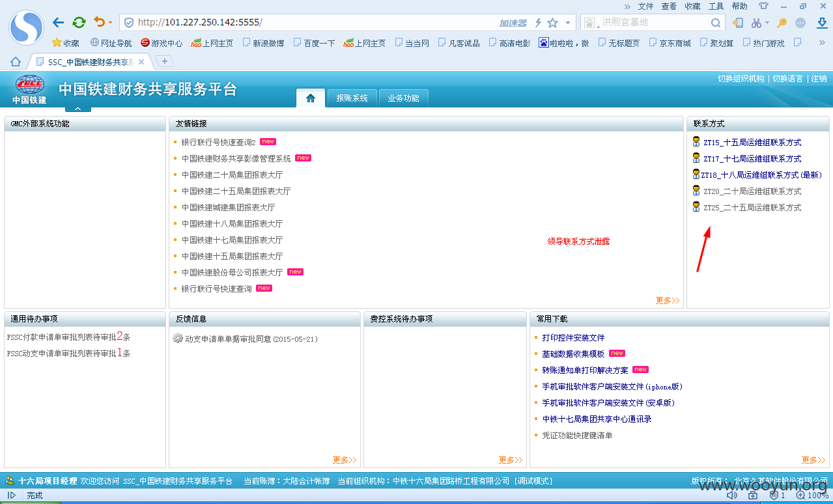The height and width of the screenshot is (504, 833).
Task: Open the 文件 menu
Action: [x=645, y=6]
